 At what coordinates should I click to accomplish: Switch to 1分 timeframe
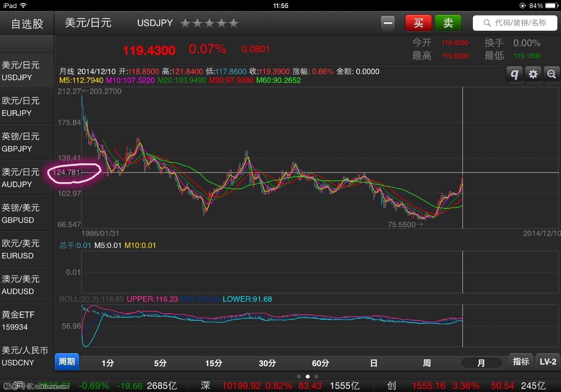108,363
